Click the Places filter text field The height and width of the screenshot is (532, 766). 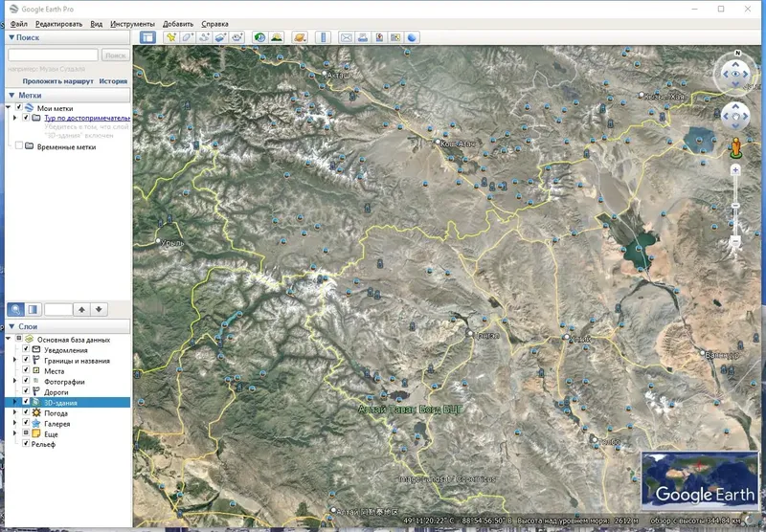pos(58,309)
